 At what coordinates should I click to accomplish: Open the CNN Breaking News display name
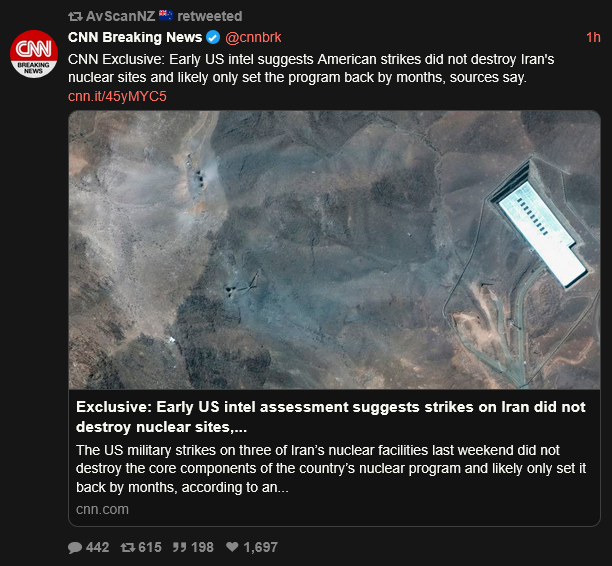tap(135, 37)
